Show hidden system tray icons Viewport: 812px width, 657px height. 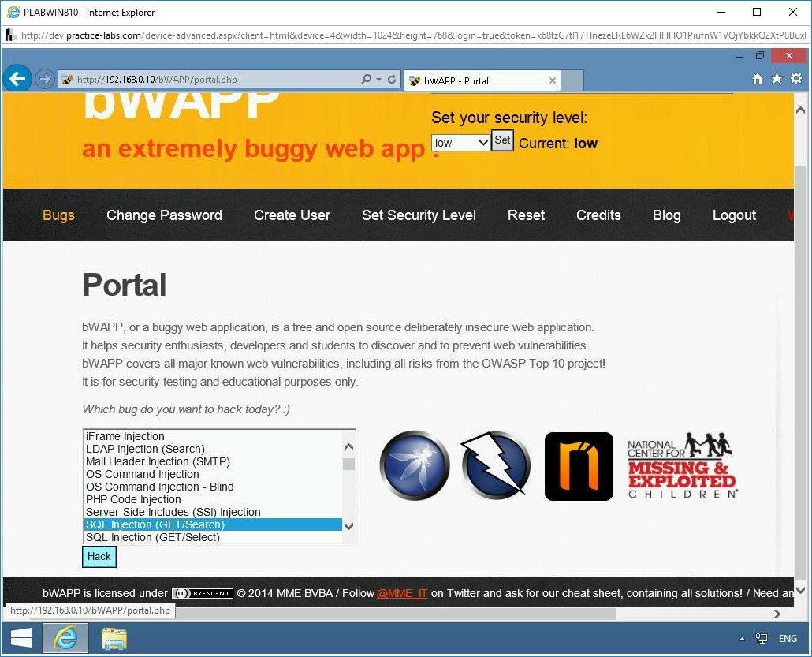click(741, 638)
